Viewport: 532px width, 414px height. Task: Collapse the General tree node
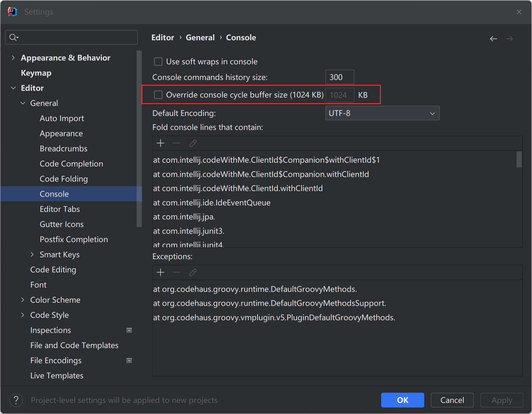pos(23,103)
